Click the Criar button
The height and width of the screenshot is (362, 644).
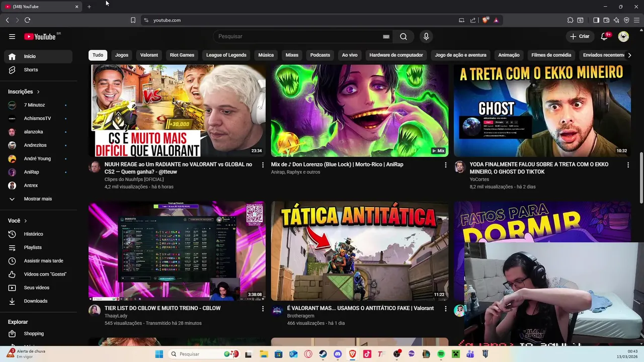tap(580, 36)
